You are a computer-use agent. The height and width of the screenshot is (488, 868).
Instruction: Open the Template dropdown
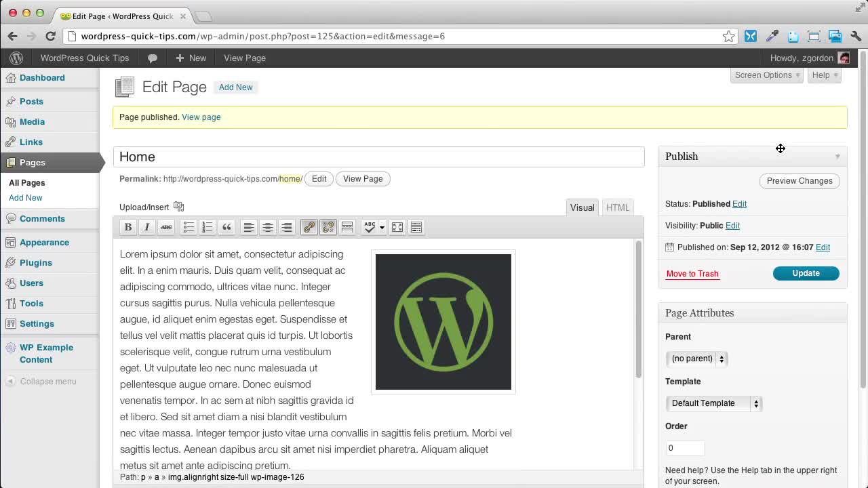713,403
